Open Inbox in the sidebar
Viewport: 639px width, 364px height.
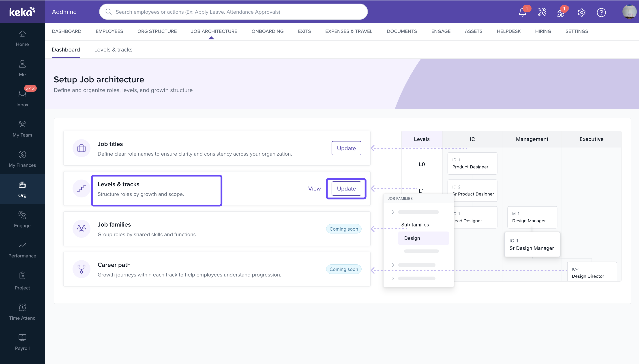(x=22, y=98)
